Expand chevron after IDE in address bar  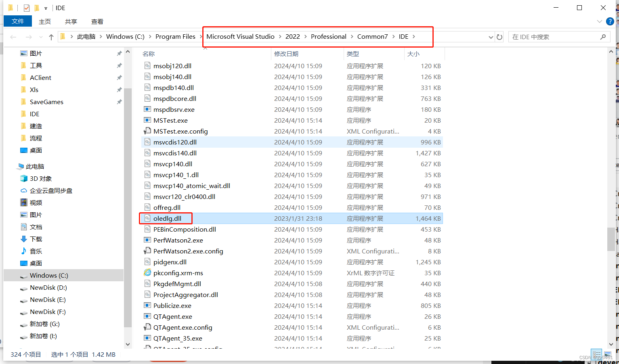coord(414,37)
